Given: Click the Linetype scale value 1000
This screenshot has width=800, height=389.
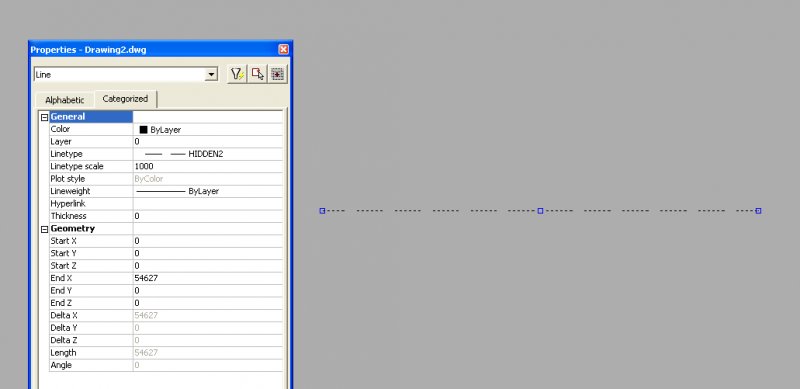Looking at the screenshot, I should pyautogui.click(x=208, y=166).
